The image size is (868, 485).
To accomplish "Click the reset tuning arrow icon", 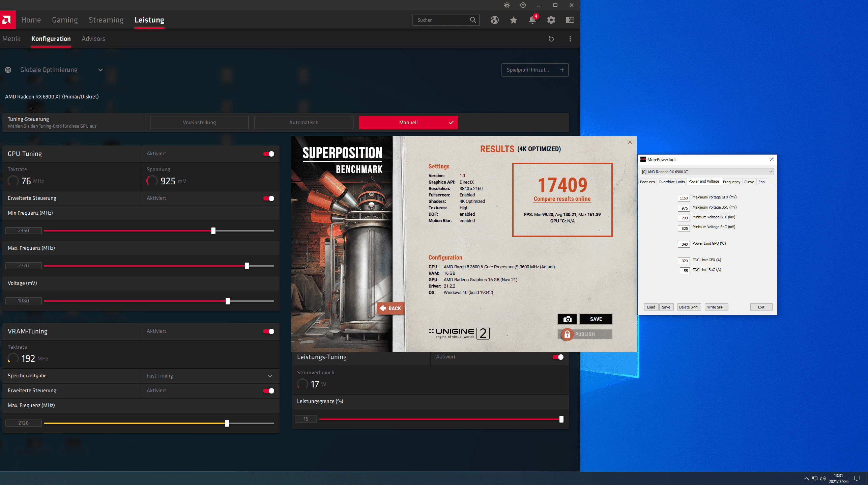I will (x=551, y=39).
